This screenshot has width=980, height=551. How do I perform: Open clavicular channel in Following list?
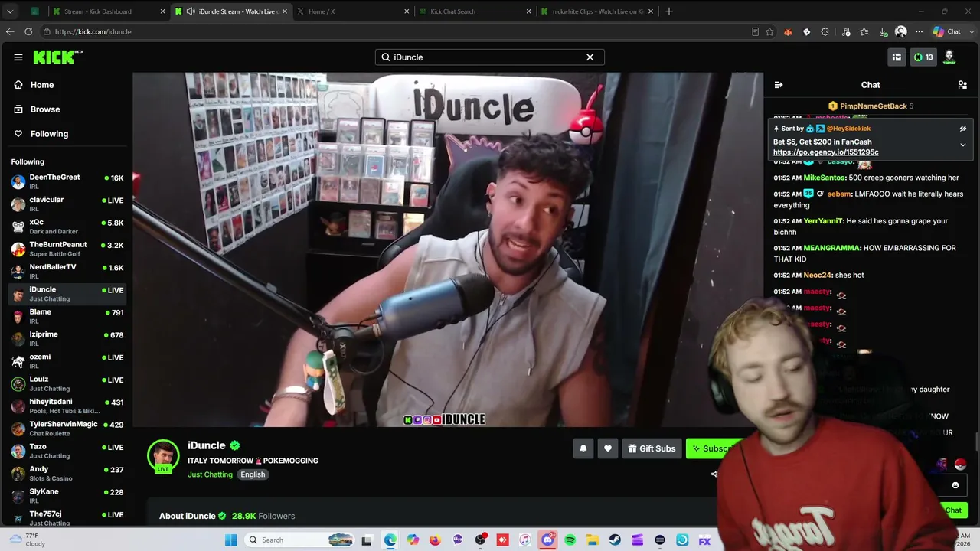pos(67,204)
